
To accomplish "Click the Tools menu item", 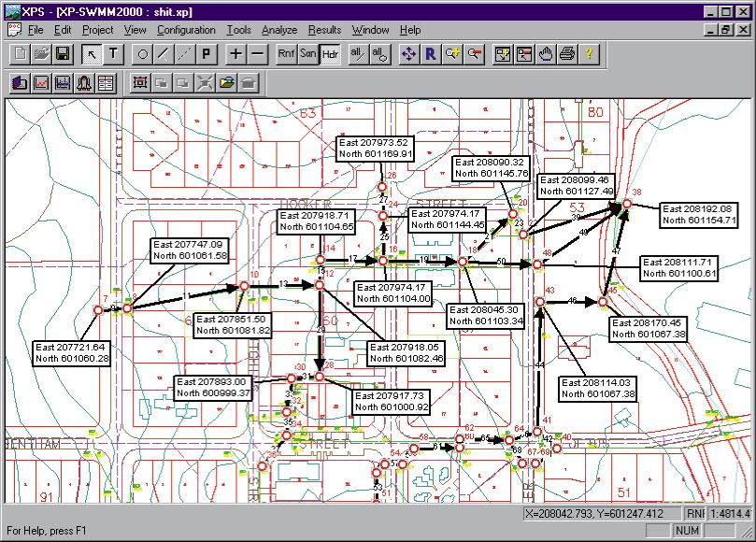I will pyautogui.click(x=238, y=30).
